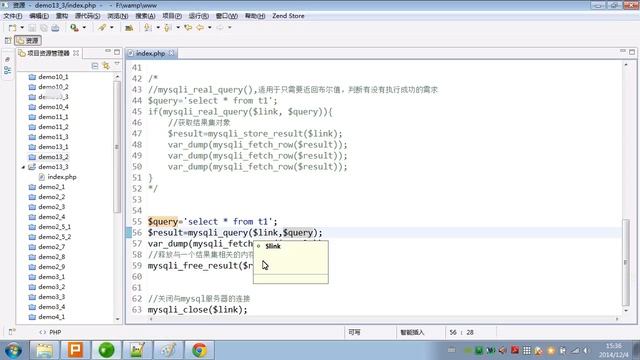Collapse the demo13_3 project folder

click(23, 167)
